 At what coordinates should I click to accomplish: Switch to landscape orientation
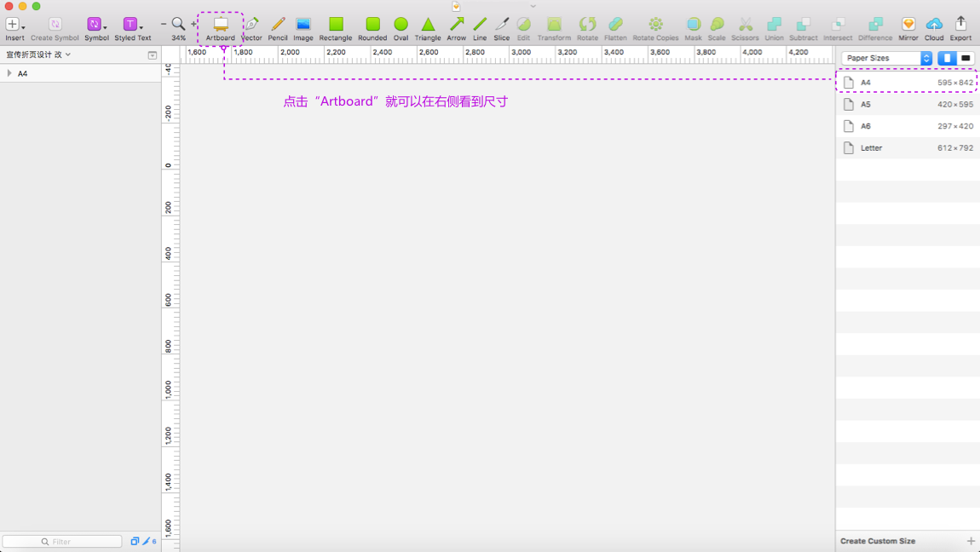point(966,58)
